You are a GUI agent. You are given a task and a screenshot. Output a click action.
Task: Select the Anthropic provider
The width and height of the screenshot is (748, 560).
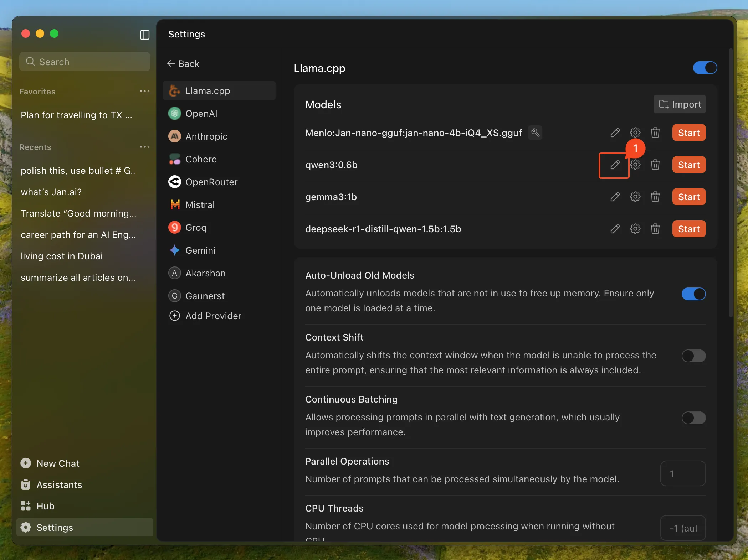[206, 136]
